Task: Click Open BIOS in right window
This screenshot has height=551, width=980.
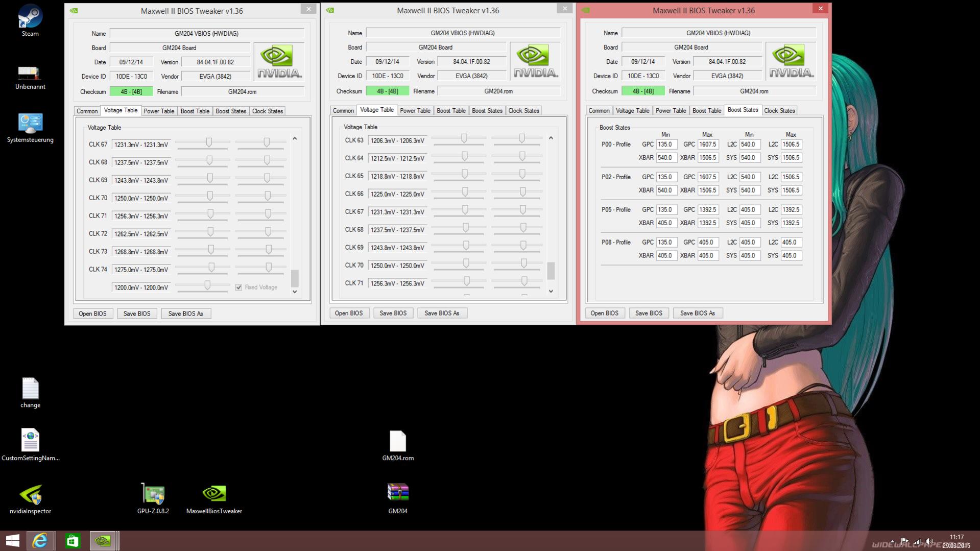Action: click(604, 313)
